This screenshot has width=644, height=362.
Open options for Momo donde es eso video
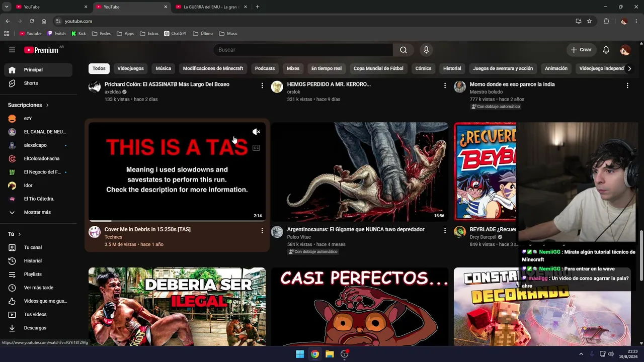click(x=627, y=85)
